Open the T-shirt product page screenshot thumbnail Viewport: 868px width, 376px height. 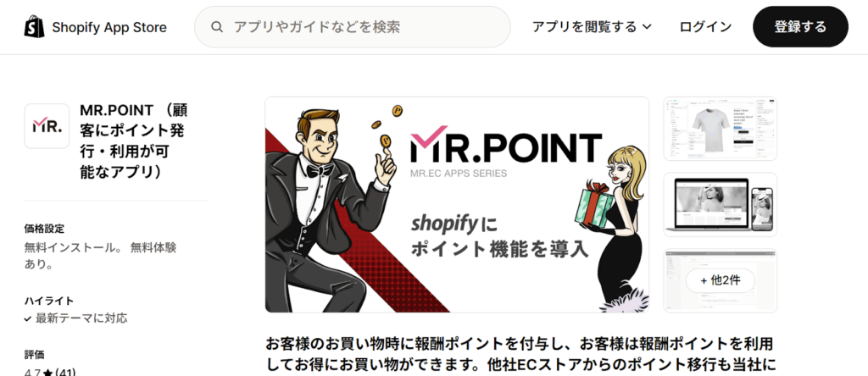[721, 129]
